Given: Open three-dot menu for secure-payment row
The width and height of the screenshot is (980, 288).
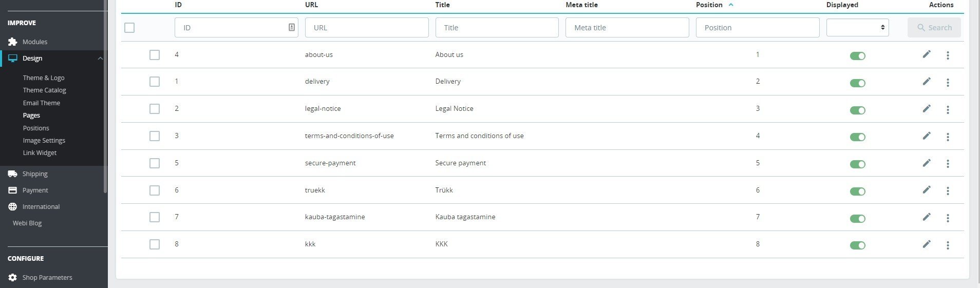Looking at the screenshot, I should [948, 164].
